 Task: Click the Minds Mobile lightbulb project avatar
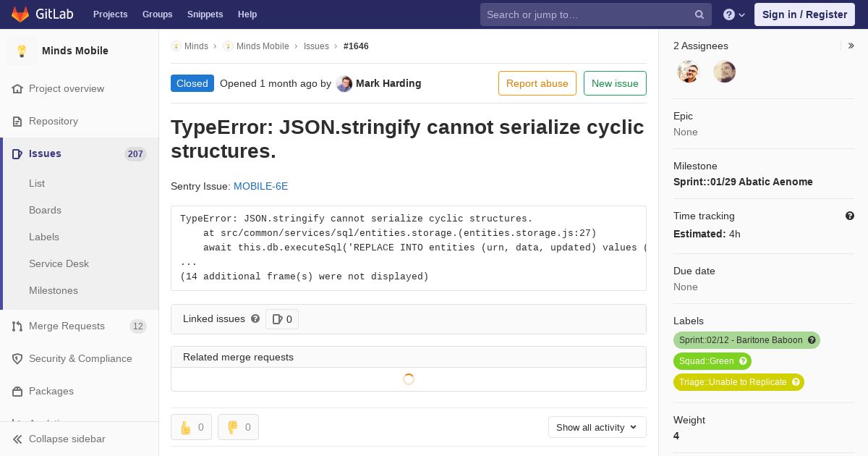pos(22,51)
